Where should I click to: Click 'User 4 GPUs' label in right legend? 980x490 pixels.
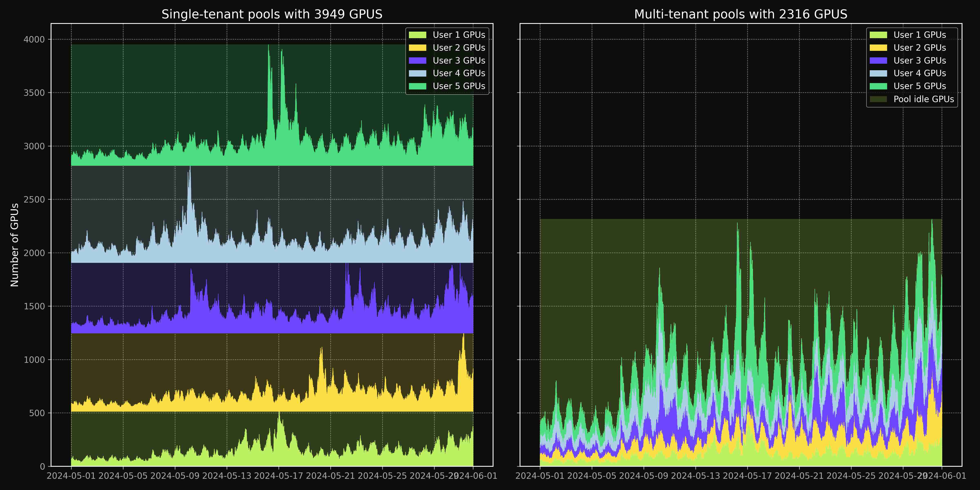pyautogui.click(x=920, y=73)
